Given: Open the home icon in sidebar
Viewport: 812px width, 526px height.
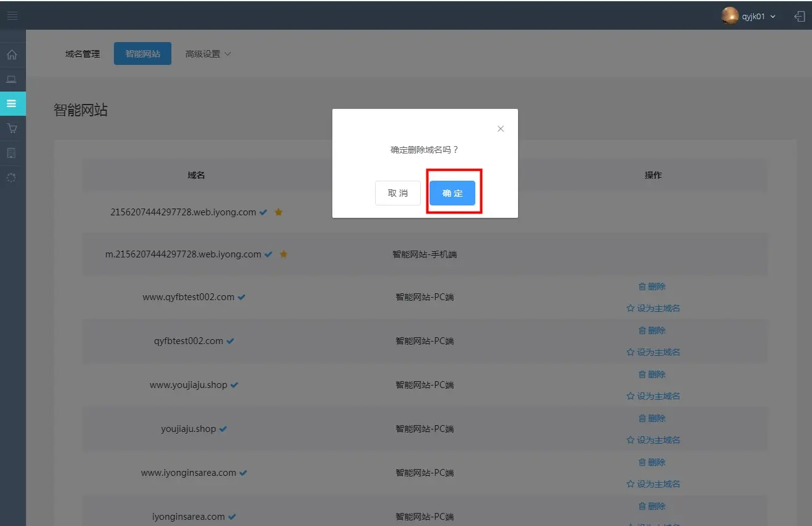Looking at the screenshot, I should point(12,54).
